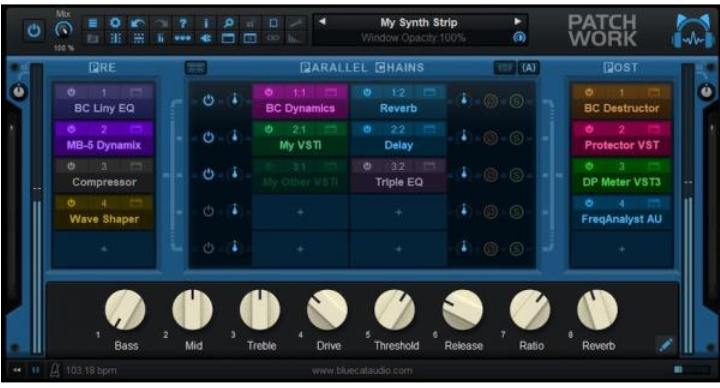This screenshot has width=720, height=388.
Task: Click the Reverb macro knob
Action: click(597, 310)
